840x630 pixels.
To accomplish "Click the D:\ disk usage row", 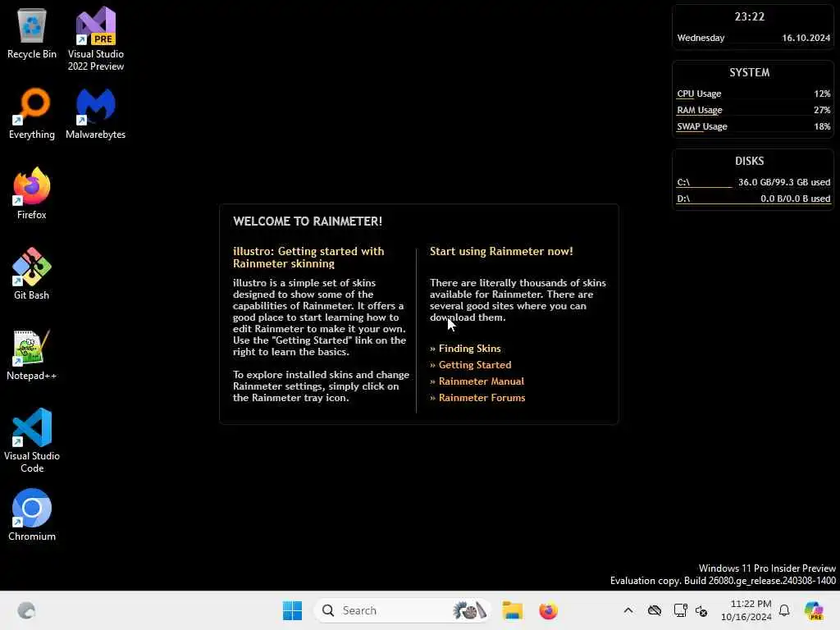I will click(753, 199).
